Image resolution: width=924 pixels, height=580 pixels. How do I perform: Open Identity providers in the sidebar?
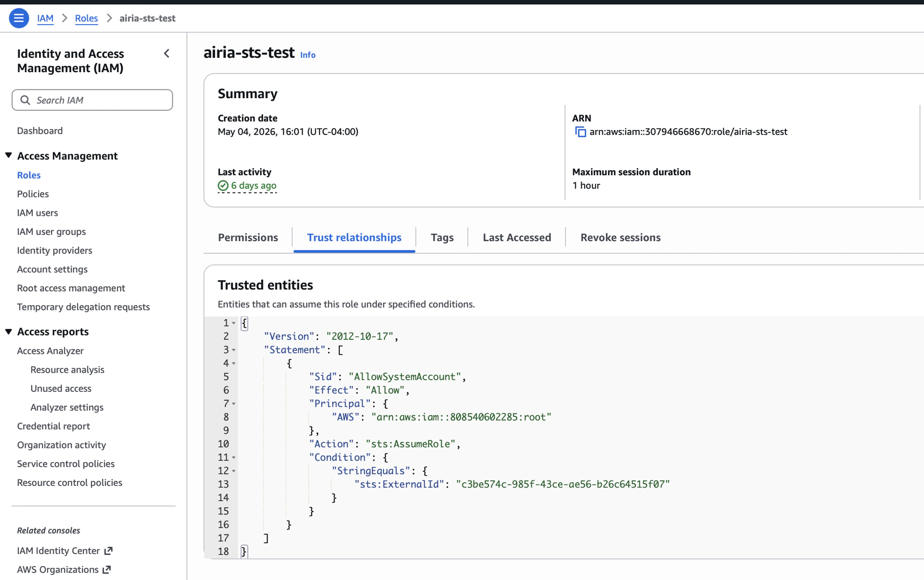point(54,250)
